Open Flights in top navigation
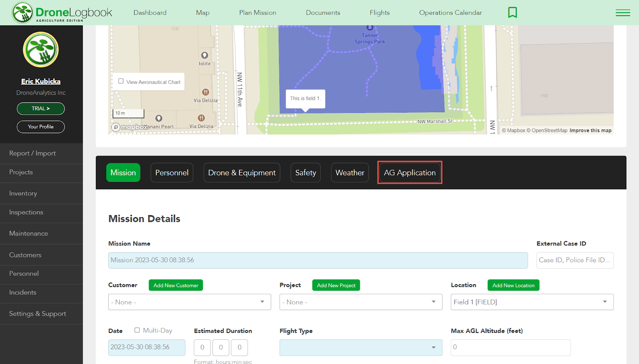639x364 pixels. tap(380, 13)
